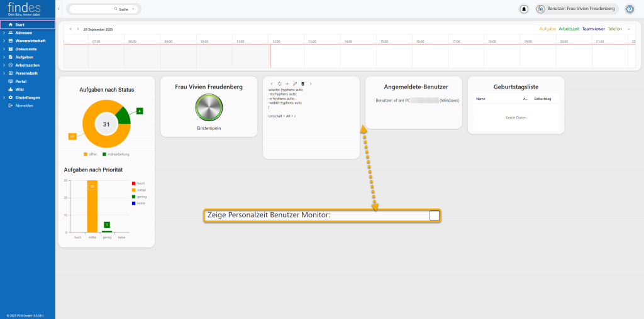Expand the timeline legend dropdown next to Telefon
Screen dimensions: 644x319
tap(628, 29)
